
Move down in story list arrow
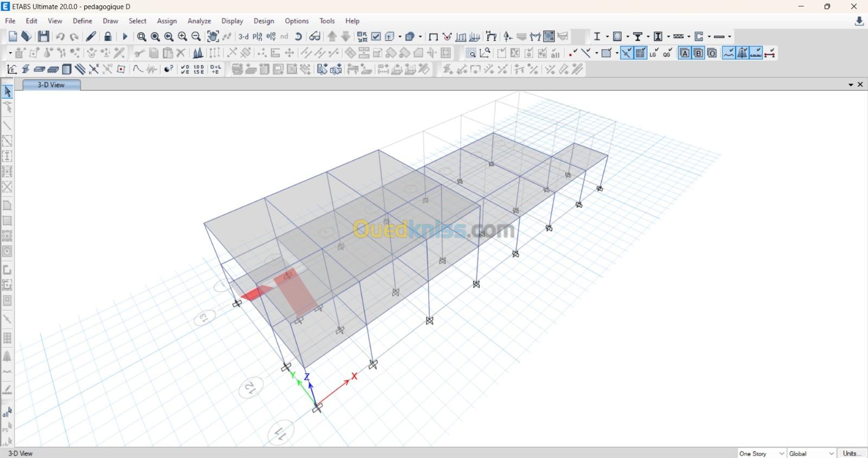[x=346, y=36]
